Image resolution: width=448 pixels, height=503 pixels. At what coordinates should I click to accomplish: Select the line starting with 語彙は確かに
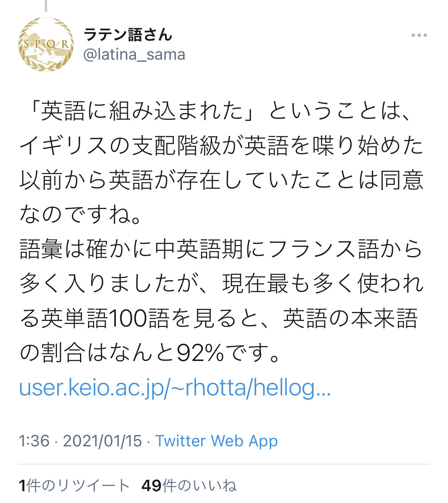221,249
